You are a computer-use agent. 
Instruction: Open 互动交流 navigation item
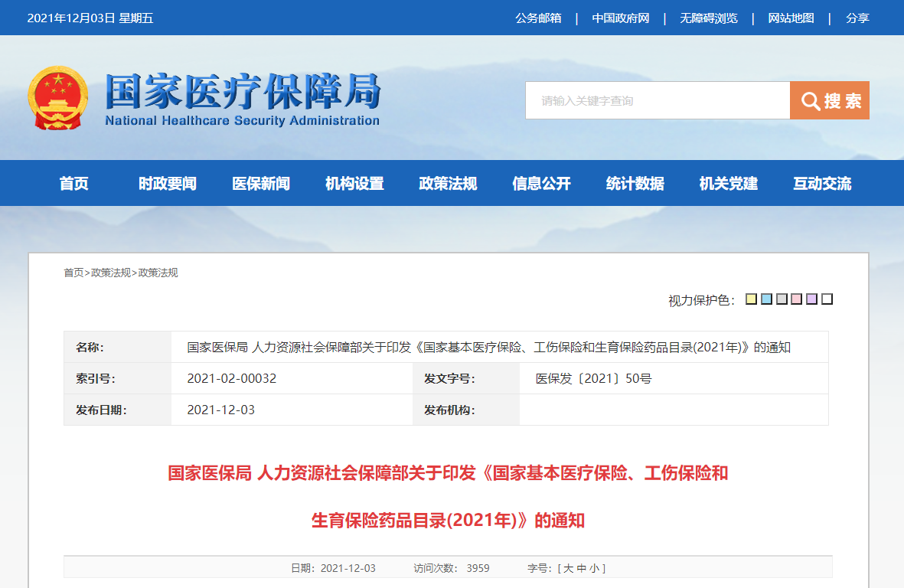coord(822,183)
